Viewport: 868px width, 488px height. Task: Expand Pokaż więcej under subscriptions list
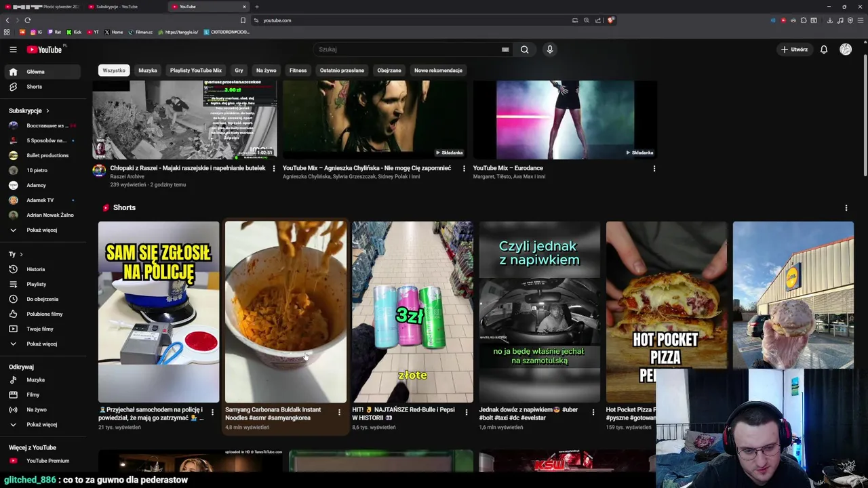tap(41, 230)
